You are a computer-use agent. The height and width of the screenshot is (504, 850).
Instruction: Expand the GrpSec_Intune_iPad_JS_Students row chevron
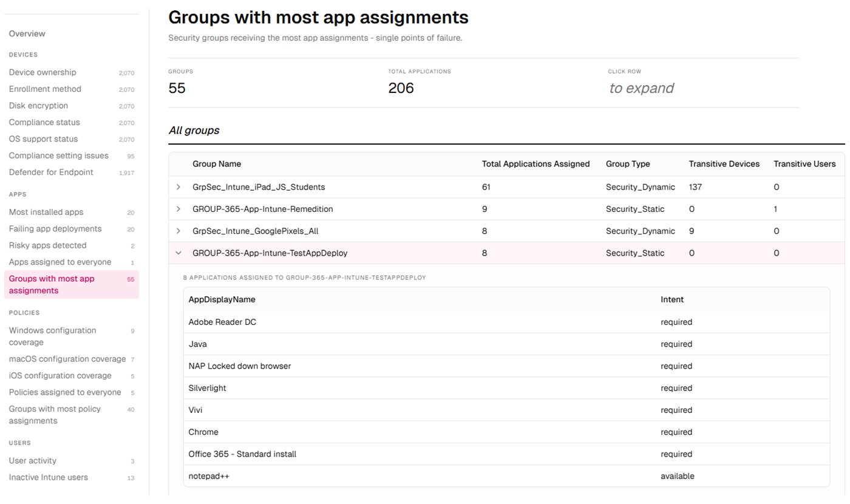point(178,187)
